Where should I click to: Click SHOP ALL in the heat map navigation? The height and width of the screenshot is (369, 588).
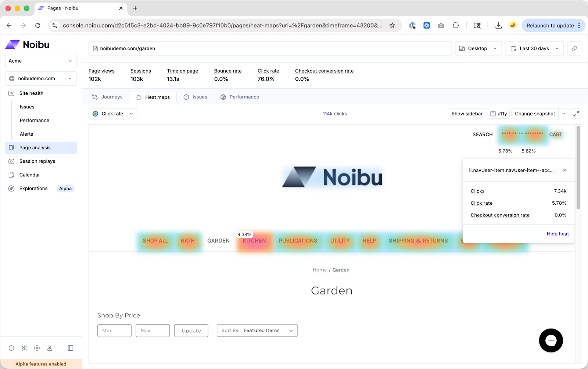(x=155, y=241)
